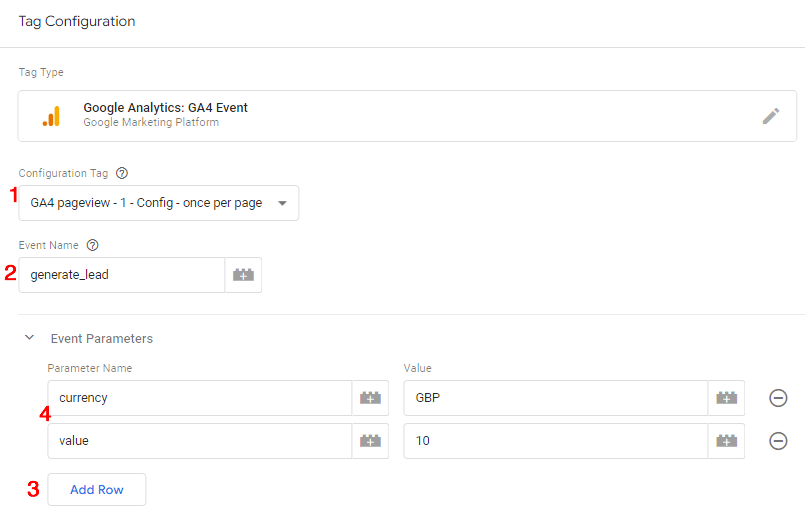Image resolution: width=805 pixels, height=519 pixels.
Task: Remove the value parameter row
Action: [x=778, y=441]
